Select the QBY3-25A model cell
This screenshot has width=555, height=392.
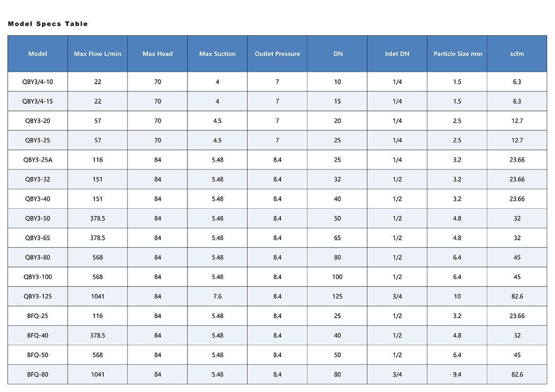coord(37,160)
